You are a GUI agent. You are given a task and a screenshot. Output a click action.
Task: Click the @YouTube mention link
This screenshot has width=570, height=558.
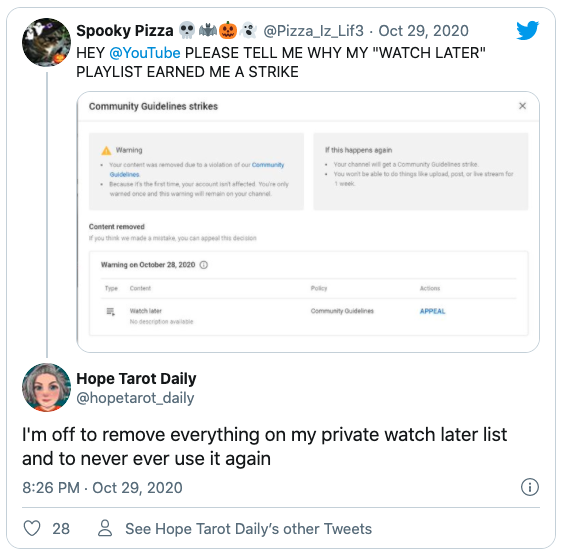tap(145, 53)
